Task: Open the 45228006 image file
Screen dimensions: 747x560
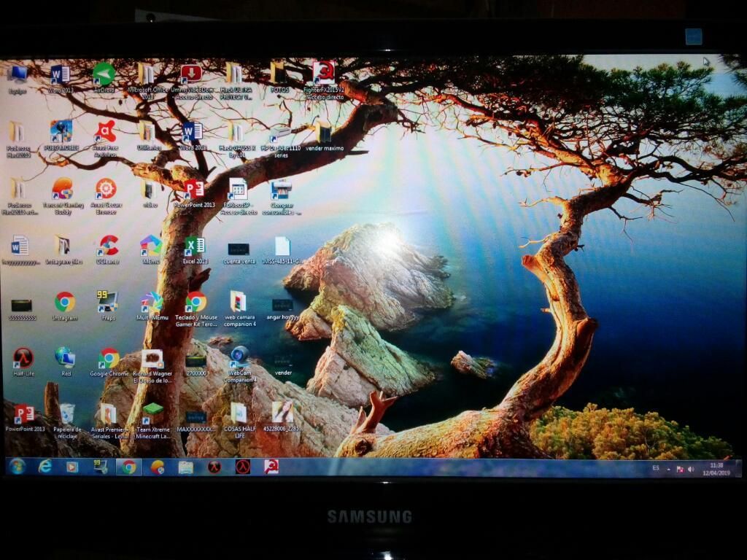Action: tap(282, 417)
